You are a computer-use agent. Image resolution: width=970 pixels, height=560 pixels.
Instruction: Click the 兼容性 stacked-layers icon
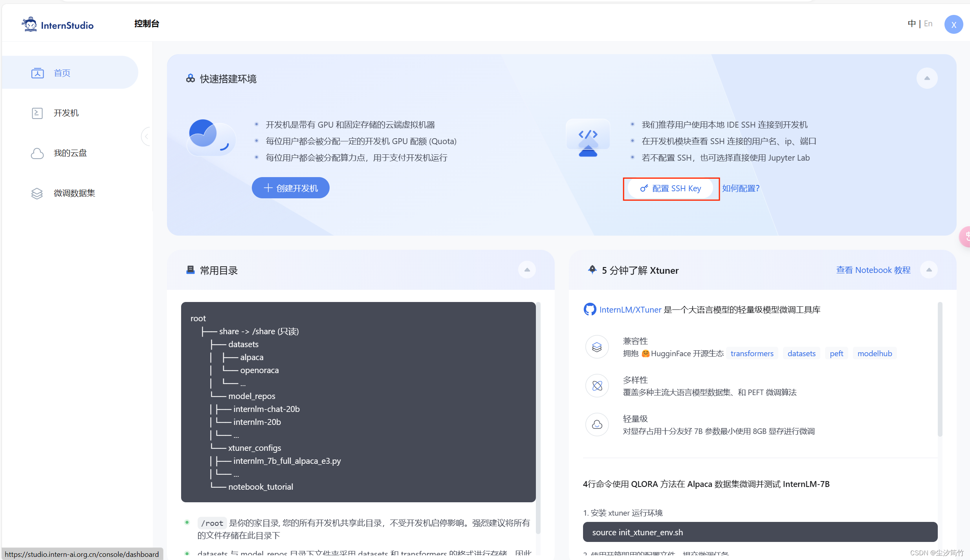(x=597, y=347)
